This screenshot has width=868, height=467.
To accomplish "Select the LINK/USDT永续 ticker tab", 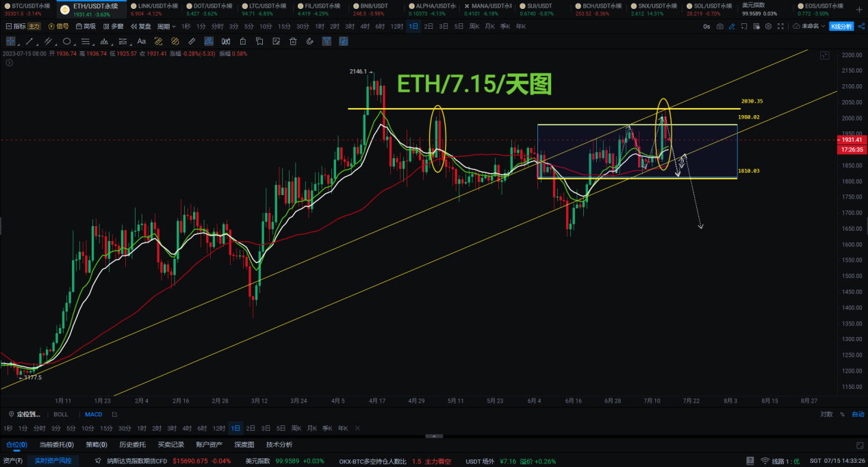I will pos(153,9).
